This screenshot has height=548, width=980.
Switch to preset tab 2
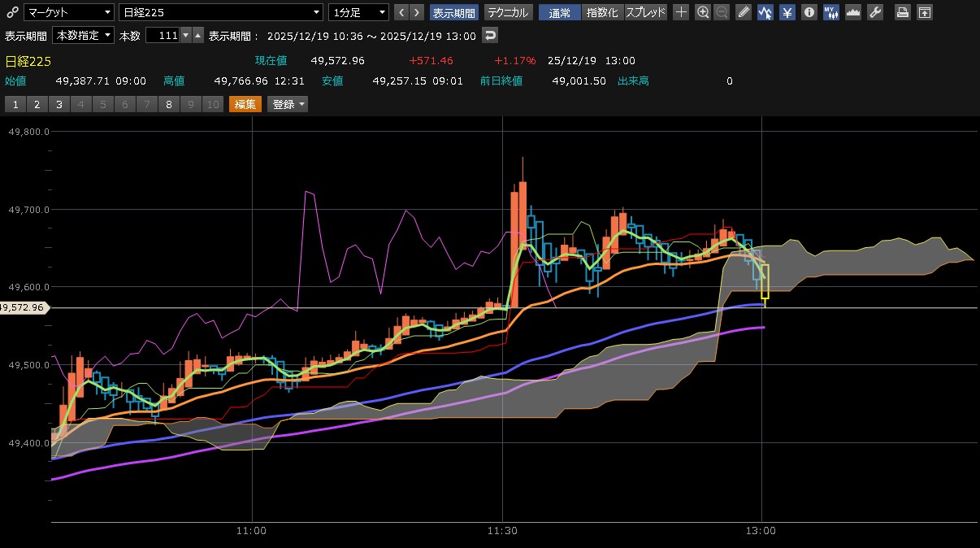(37, 104)
